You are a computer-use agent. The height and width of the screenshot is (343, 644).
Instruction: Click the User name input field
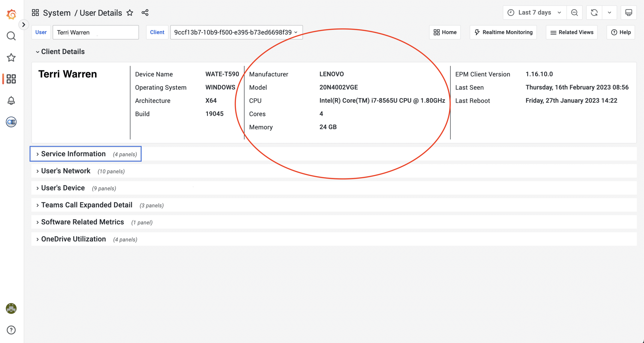96,32
